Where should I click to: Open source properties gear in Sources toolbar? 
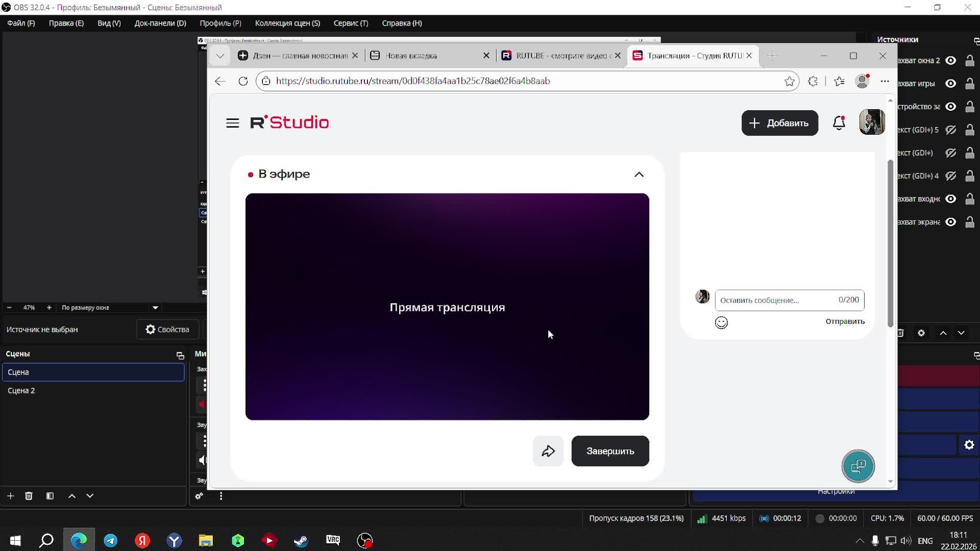point(921,333)
